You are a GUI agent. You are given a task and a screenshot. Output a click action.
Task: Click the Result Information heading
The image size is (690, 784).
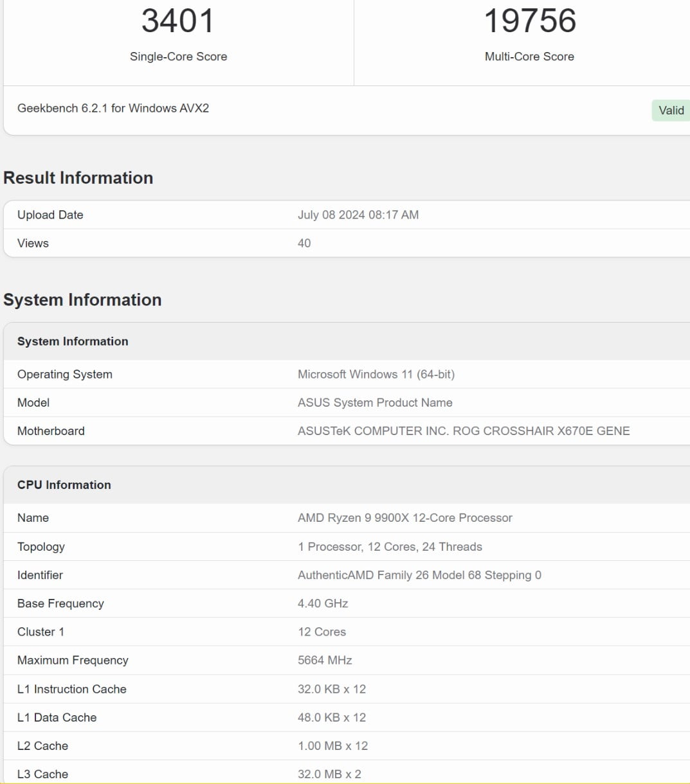tap(78, 178)
